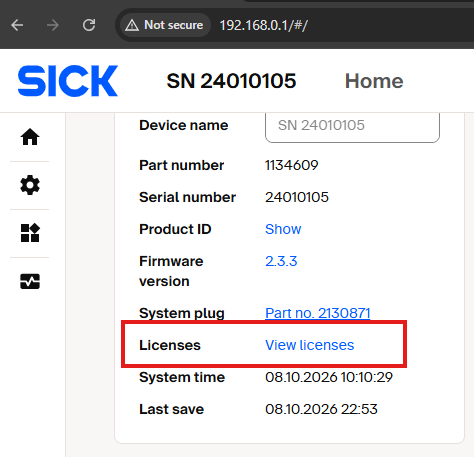Click the Product ID label
The image size is (474, 457).
click(x=175, y=229)
